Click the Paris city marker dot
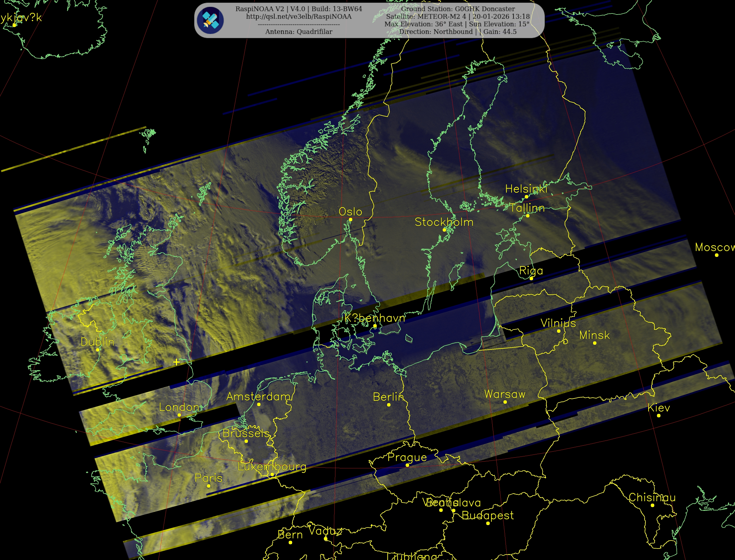 (x=209, y=486)
